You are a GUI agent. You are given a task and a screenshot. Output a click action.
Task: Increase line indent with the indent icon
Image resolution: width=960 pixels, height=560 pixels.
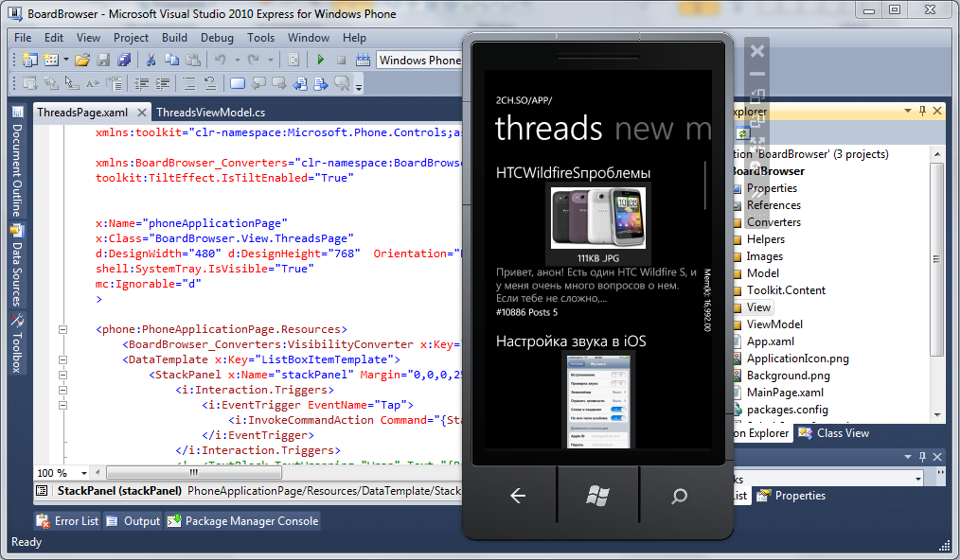click(162, 83)
